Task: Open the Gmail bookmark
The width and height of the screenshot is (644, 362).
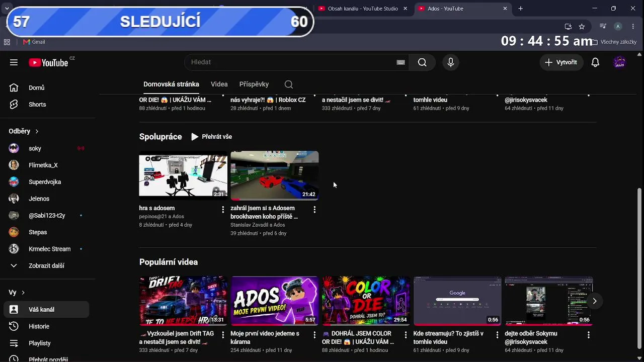Action: click(x=34, y=42)
